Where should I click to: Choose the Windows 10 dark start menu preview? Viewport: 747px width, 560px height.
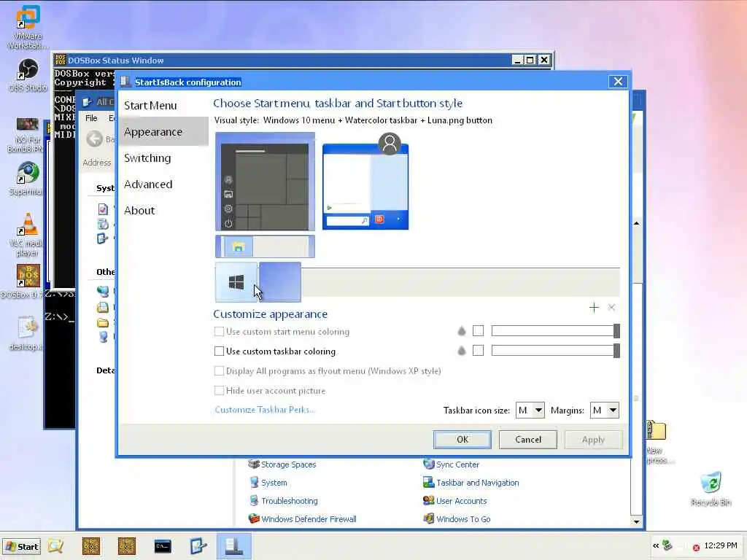coord(265,182)
